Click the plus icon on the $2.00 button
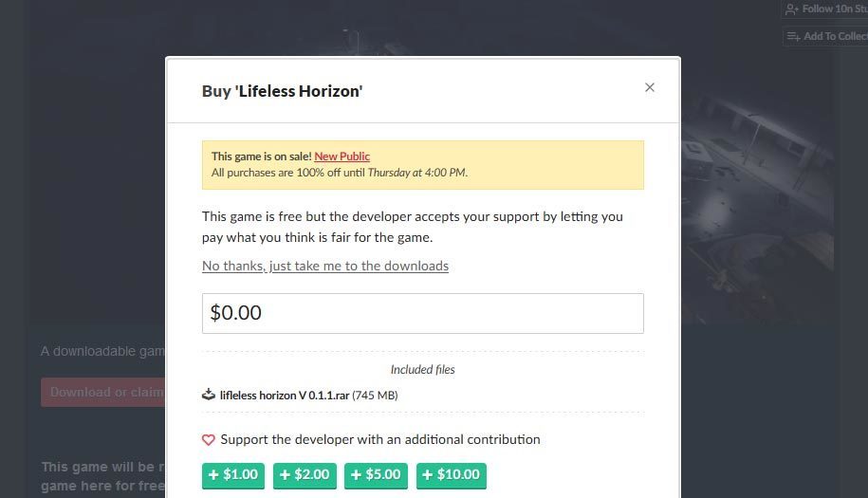Image resolution: width=868 pixels, height=498 pixels. (x=286, y=474)
